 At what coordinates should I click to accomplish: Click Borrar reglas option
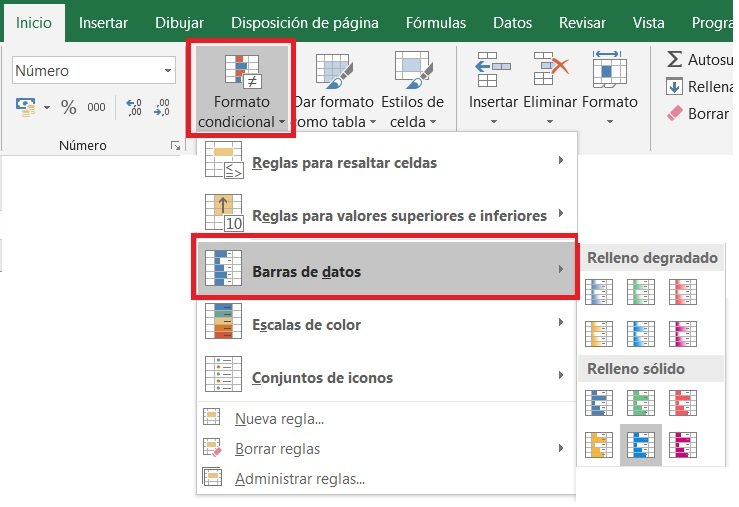click(386, 449)
